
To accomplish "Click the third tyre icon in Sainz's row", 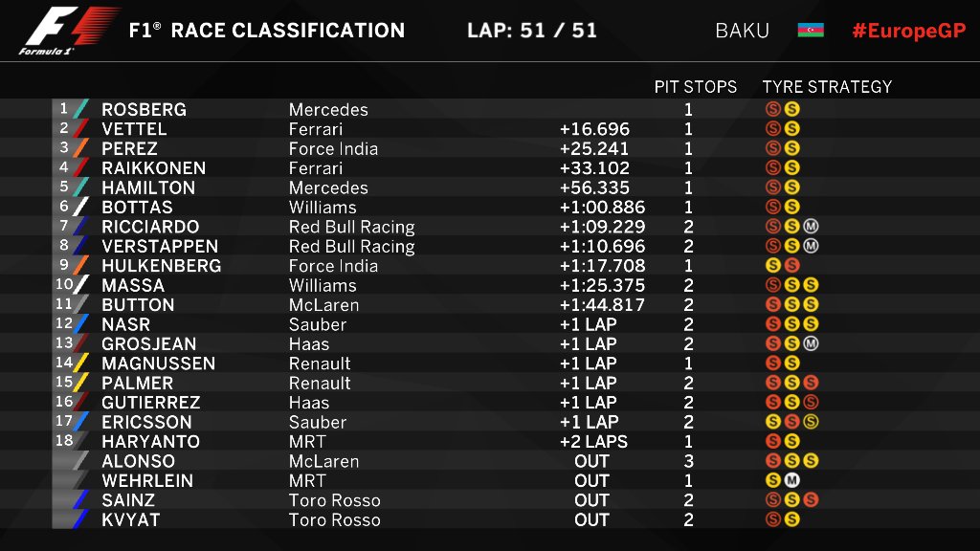I will 811,499.
